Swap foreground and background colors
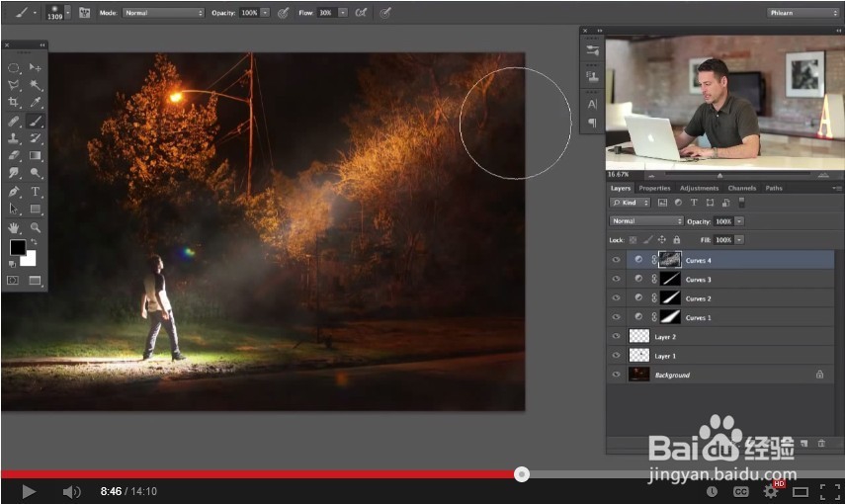This screenshot has width=845, height=504. point(34,242)
